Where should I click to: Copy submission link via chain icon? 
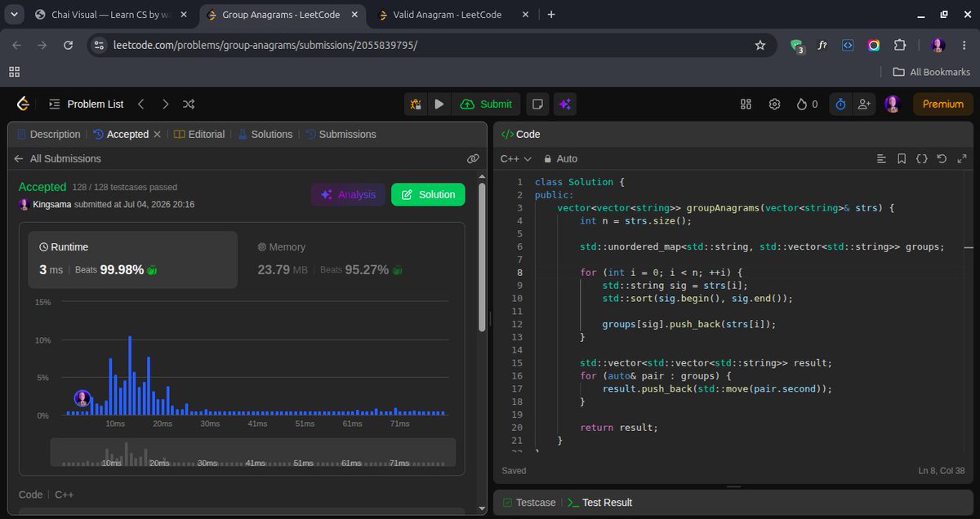[x=473, y=158]
